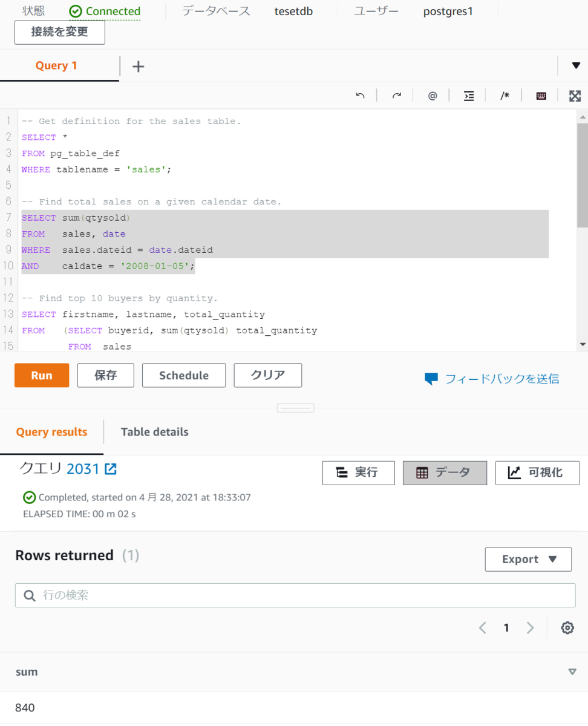Click line 3 FROM pg_table_def
The image size is (588, 726).
click(71, 154)
